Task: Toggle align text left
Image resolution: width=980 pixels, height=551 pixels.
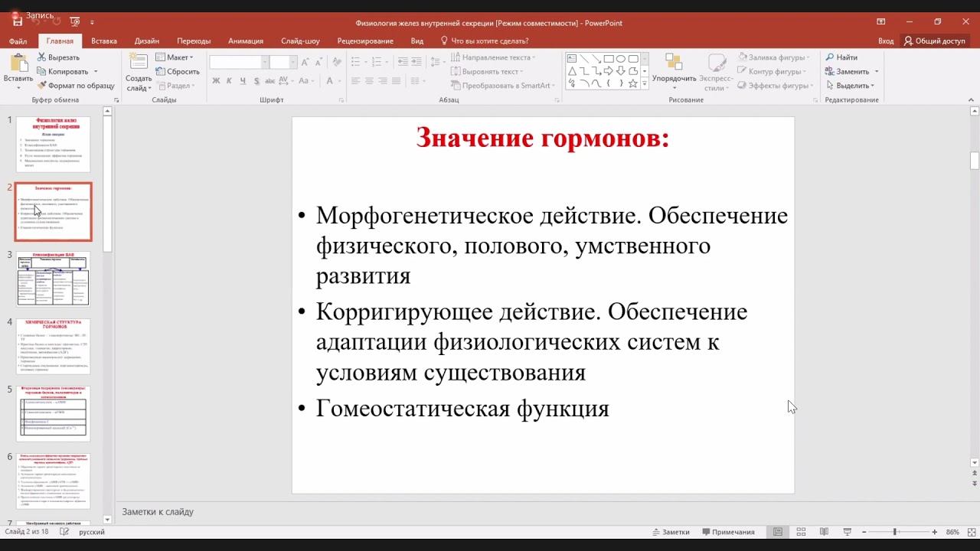Action: click(x=355, y=80)
